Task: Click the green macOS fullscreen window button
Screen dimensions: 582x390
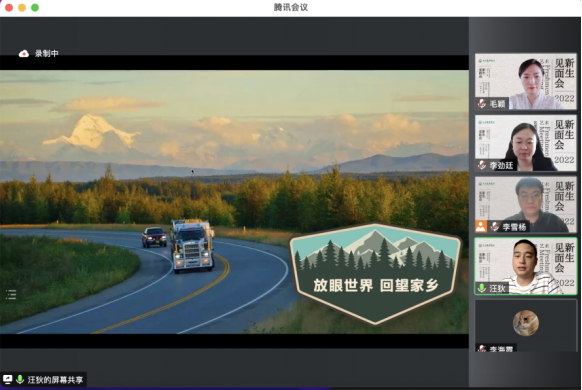Action: pyautogui.click(x=35, y=8)
